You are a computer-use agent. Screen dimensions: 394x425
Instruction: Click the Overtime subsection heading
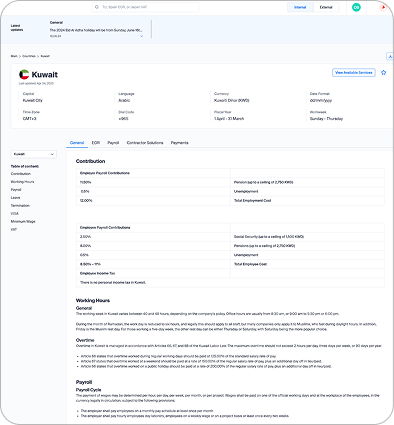point(85,340)
